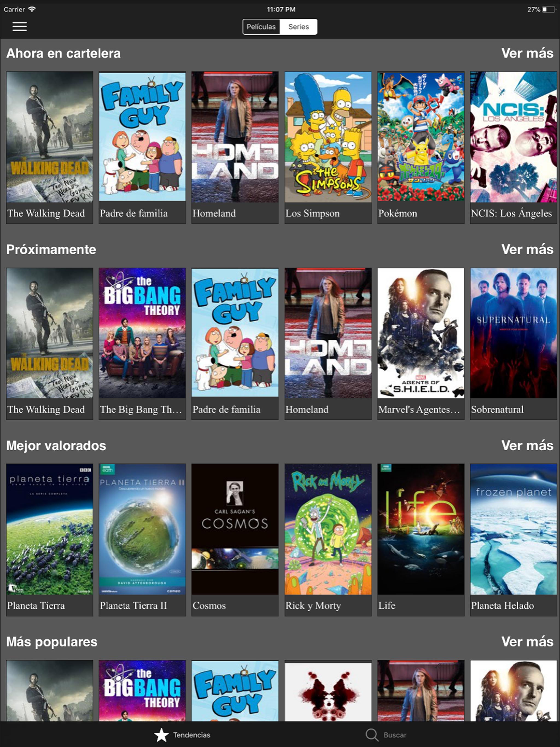
Task: Expand Ahora en cartelera with Ver más
Action: point(527,53)
